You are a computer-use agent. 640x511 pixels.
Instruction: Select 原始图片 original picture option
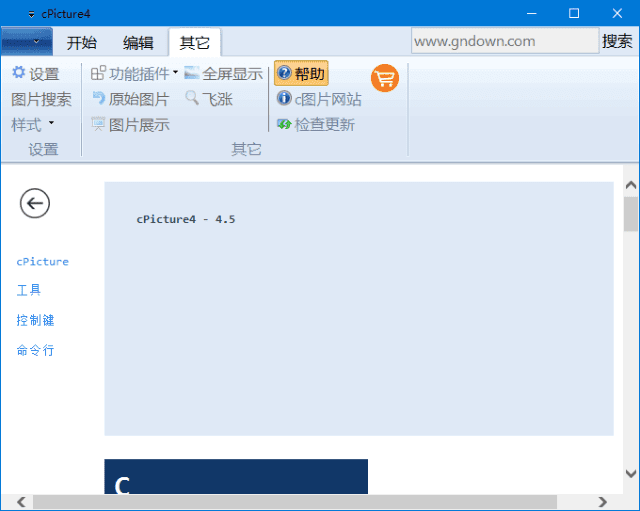[x=130, y=99]
